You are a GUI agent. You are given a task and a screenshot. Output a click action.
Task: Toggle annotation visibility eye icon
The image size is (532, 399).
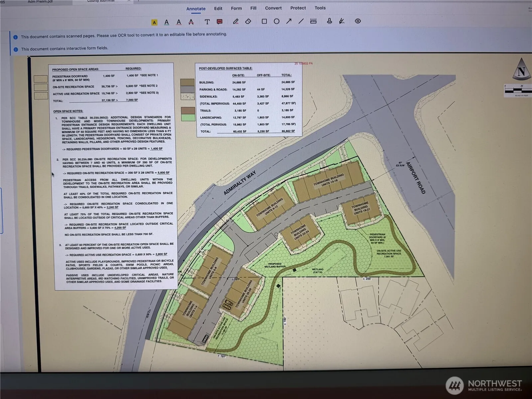coord(358,21)
